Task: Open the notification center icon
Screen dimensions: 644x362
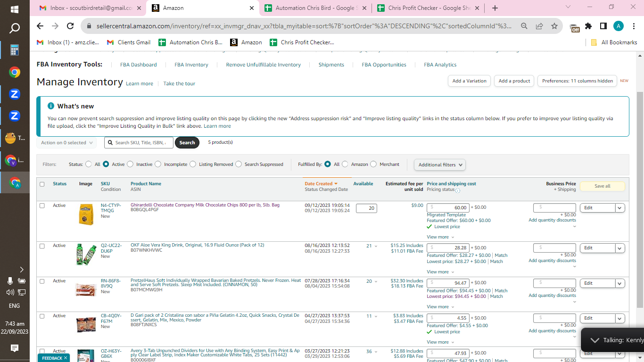Action: [15, 348]
